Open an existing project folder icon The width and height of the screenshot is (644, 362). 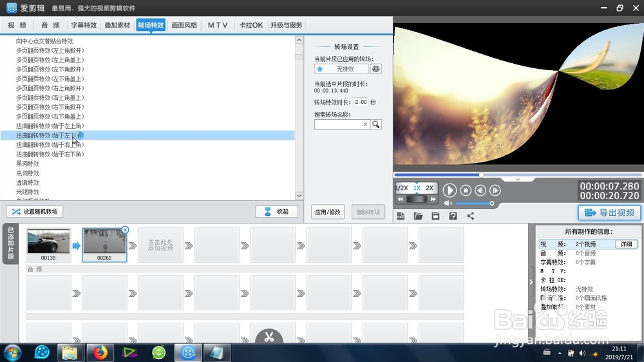pos(418,216)
